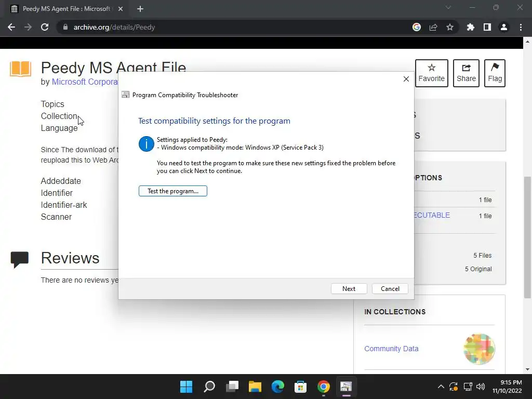Open taskbar Search
Image resolution: width=532 pixels, height=399 pixels.
(209, 387)
